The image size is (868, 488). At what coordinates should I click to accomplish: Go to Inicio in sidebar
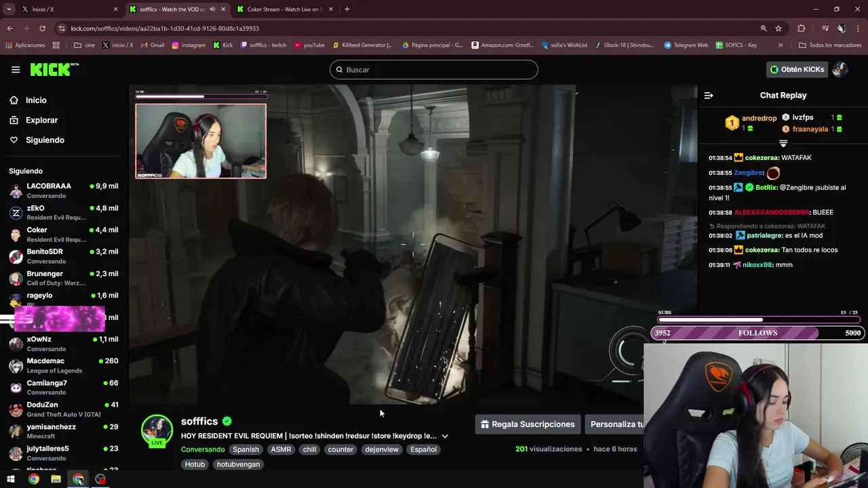coord(36,100)
